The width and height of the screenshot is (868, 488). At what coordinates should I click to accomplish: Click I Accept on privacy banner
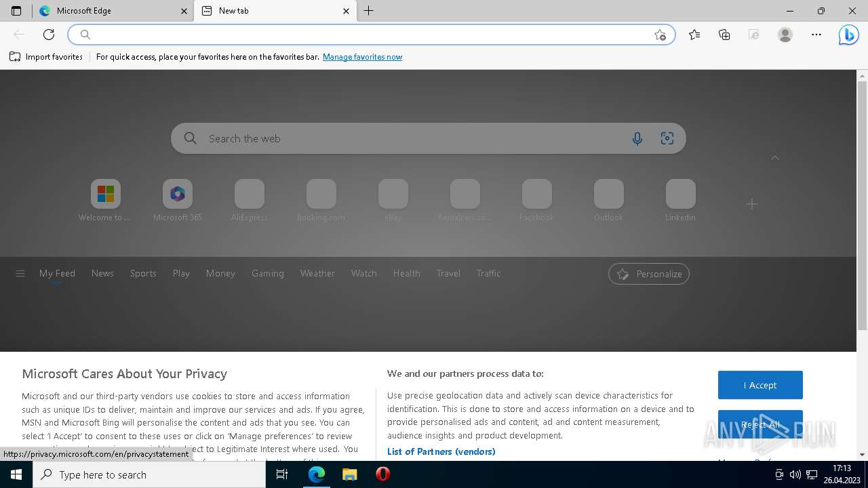(x=760, y=385)
